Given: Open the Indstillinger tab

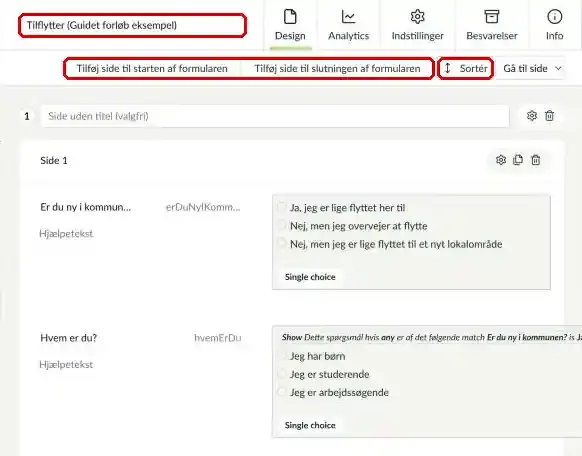Looking at the screenshot, I should pyautogui.click(x=417, y=25).
